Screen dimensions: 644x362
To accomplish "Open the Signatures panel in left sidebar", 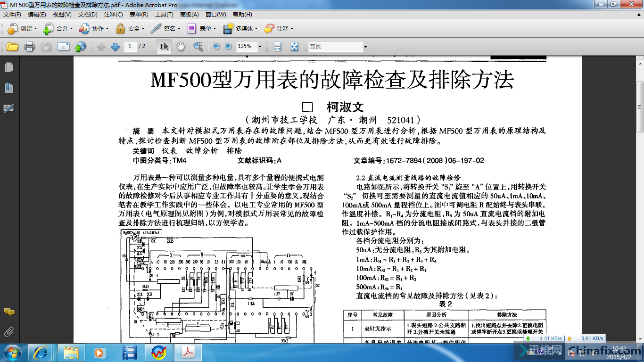I will (x=8, y=108).
